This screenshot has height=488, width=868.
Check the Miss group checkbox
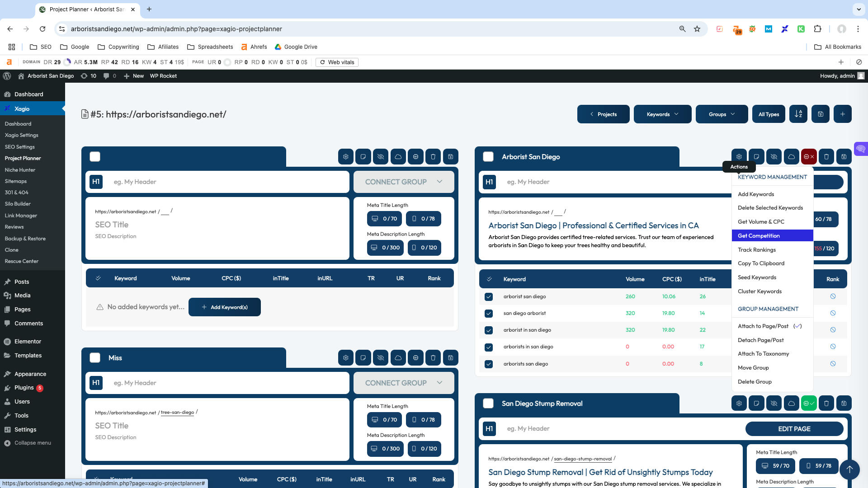pos(95,358)
